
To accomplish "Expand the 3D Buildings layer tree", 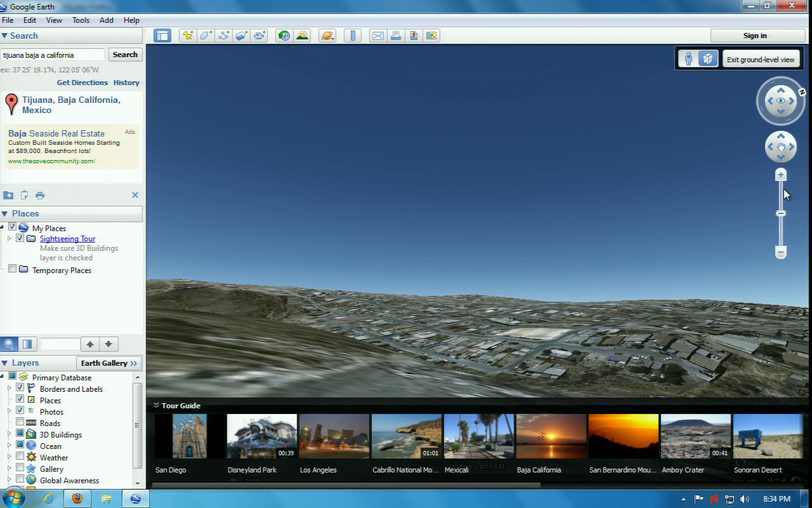I will [x=9, y=434].
